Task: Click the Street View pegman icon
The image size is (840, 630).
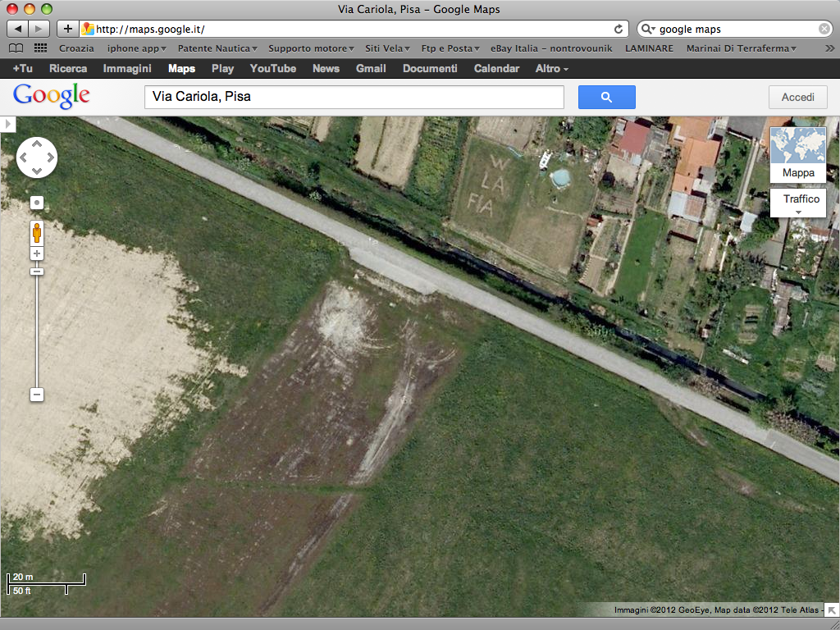Action: point(36,233)
